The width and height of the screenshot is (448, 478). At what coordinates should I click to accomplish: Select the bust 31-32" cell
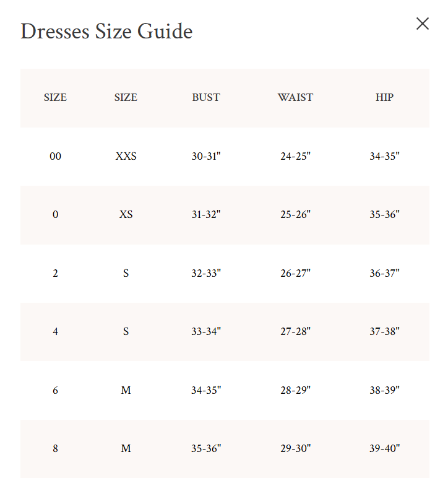coord(206,215)
